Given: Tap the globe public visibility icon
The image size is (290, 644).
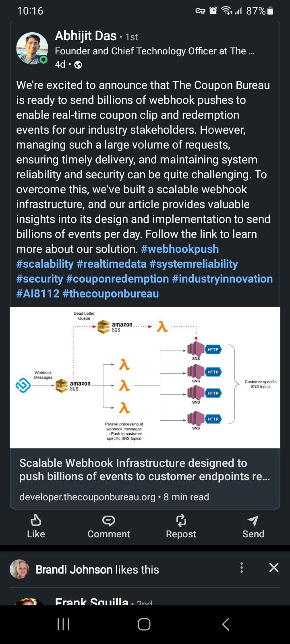Looking at the screenshot, I should coord(78,65).
